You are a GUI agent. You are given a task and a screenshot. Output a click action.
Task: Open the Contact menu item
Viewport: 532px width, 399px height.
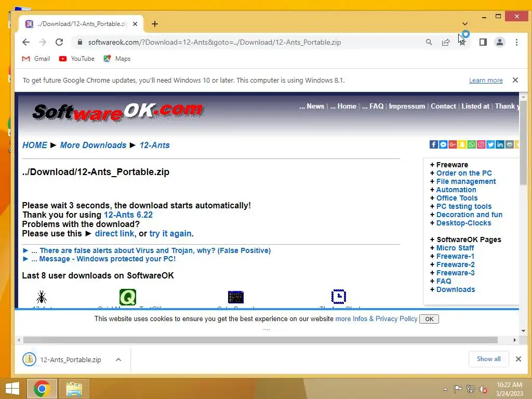point(443,106)
